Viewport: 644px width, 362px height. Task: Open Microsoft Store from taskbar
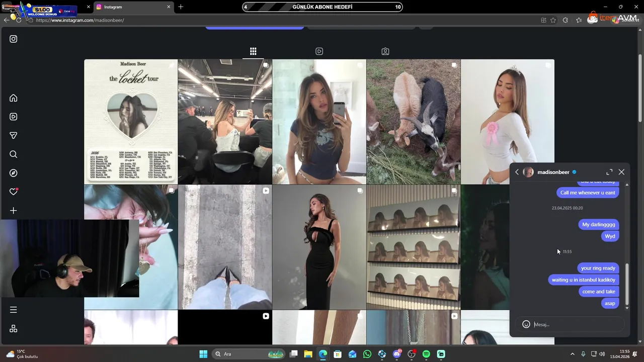tap(338, 354)
